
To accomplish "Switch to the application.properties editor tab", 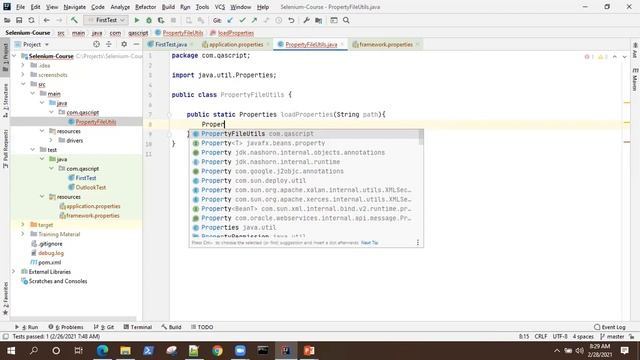I will tap(236, 44).
